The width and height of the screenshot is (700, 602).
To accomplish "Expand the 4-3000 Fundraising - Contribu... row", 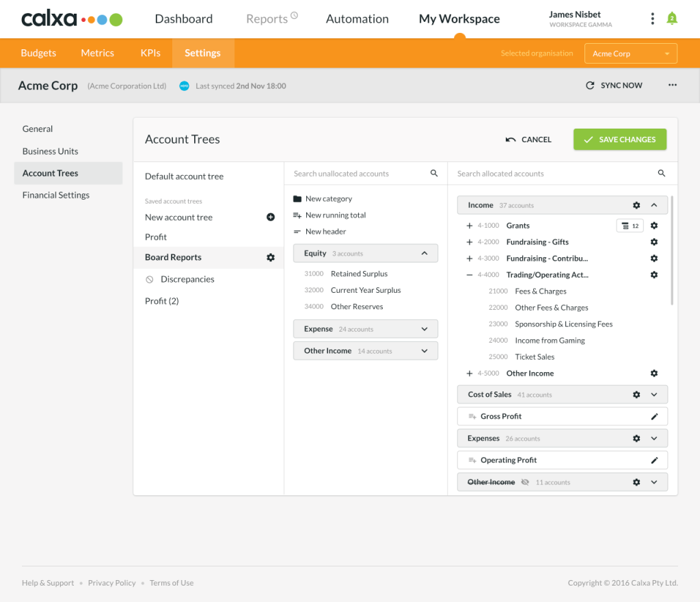I will click(469, 259).
